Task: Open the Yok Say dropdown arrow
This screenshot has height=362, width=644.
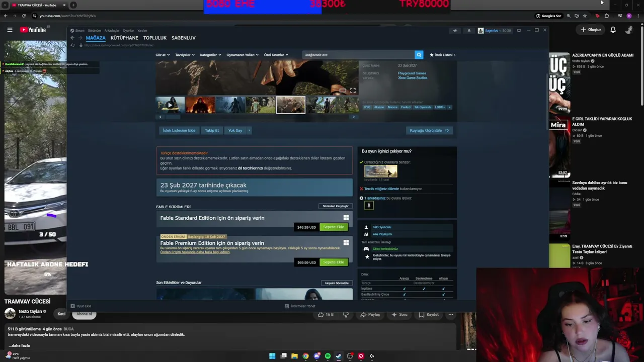Action: point(249,130)
